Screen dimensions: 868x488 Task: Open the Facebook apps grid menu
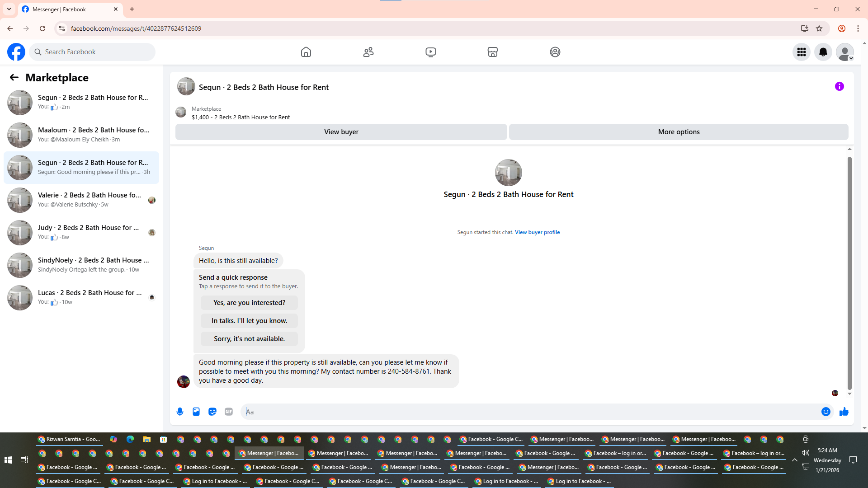[x=801, y=52]
